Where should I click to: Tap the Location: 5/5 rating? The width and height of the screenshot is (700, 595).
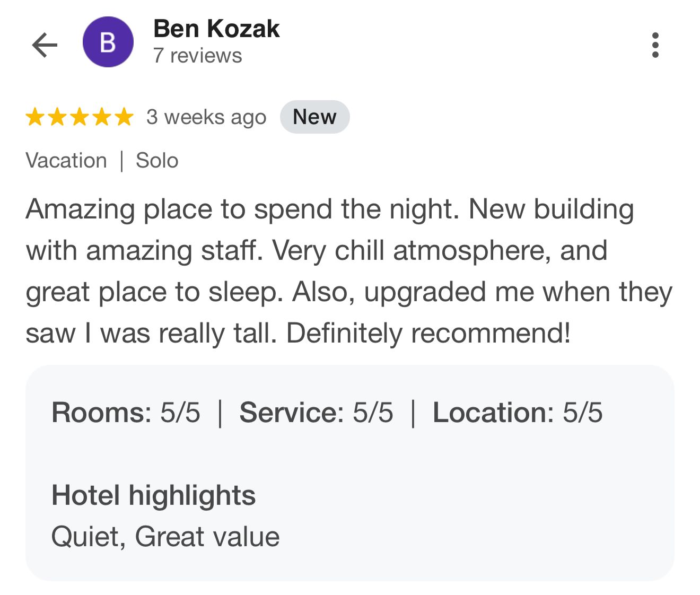tap(518, 413)
